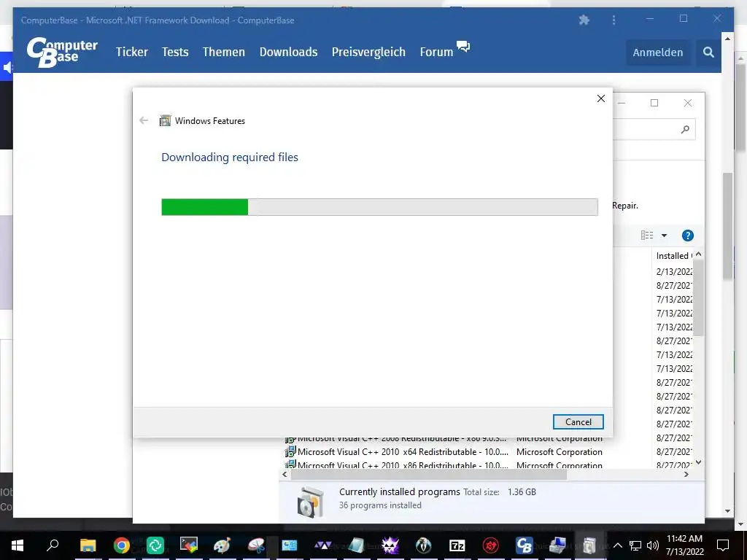Viewport: 747px width, 560px height.
Task: Click the purple triangles taskbar icon
Action: tap(323, 545)
